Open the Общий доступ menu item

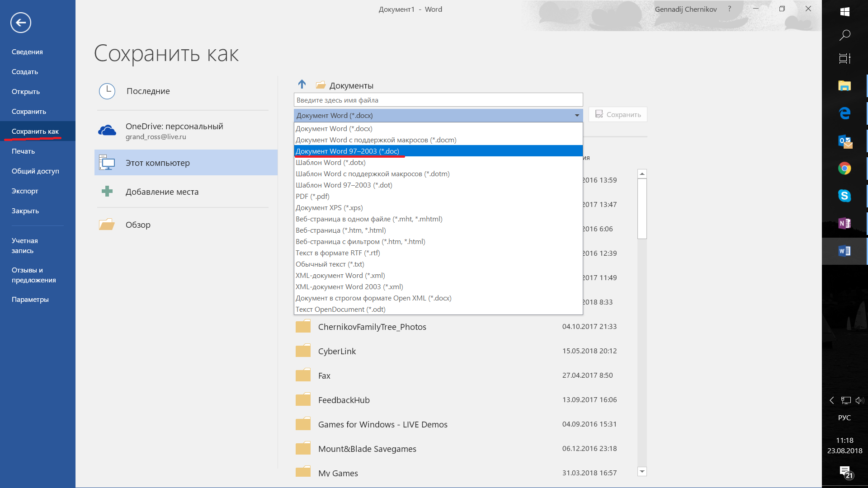point(38,171)
